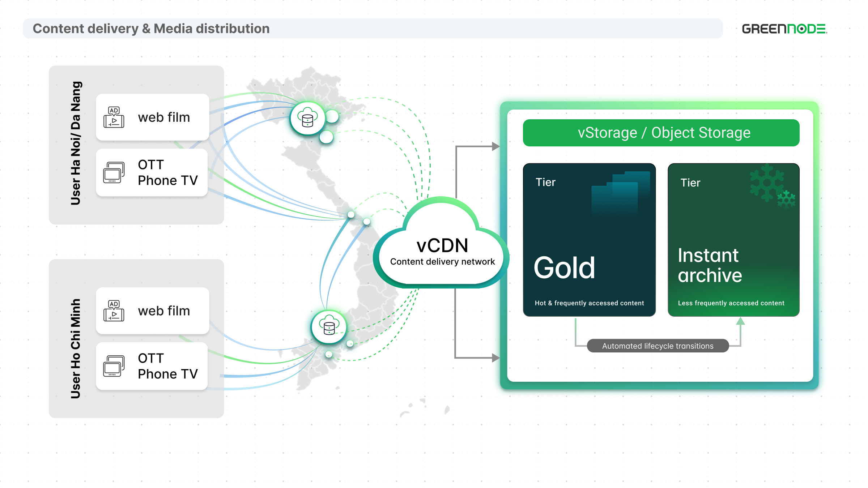Click the stacked blocks graphic on the Gold tier card
This screenshot has width=868, height=488.
(x=621, y=193)
